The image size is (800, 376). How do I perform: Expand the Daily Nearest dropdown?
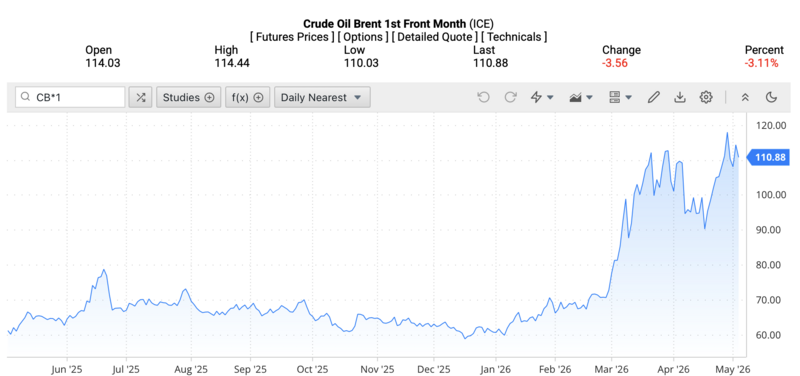click(x=322, y=97)
